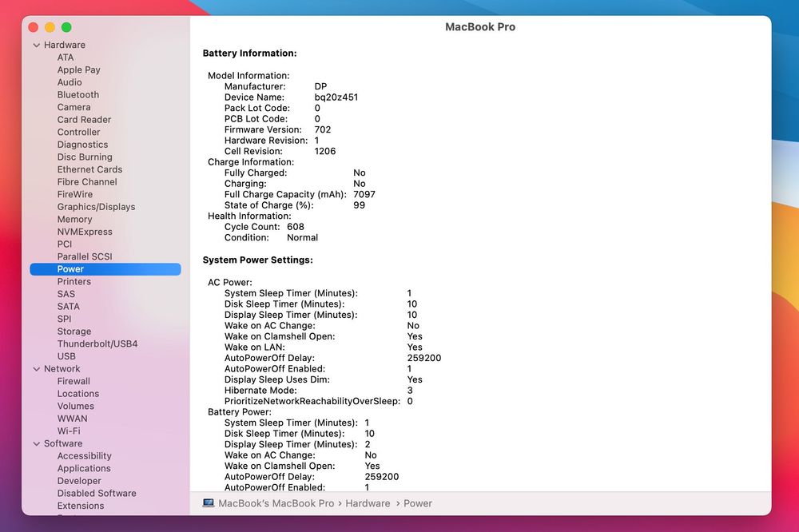Click the MacBook laptop icon in path bar
799x532 pixels.
tap(209, 503)
